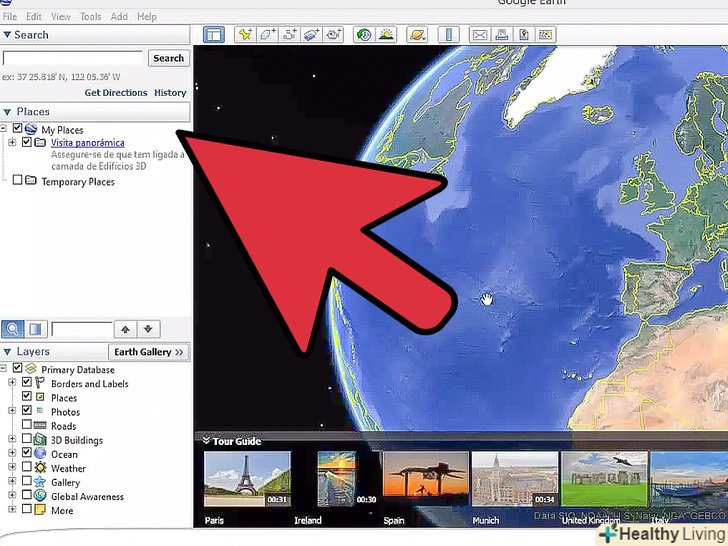Play the Paris tour thumbnail
This screenshot has width=728, height=546.
pos(247,479)
